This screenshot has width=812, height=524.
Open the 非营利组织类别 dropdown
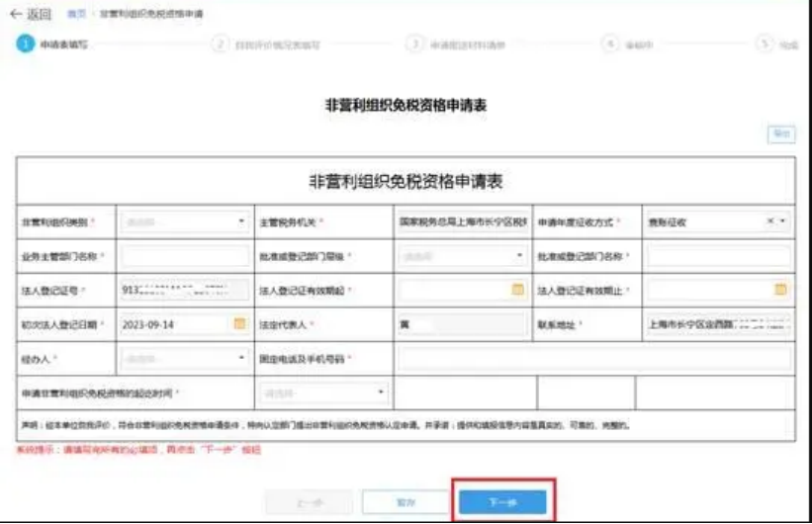185,222
